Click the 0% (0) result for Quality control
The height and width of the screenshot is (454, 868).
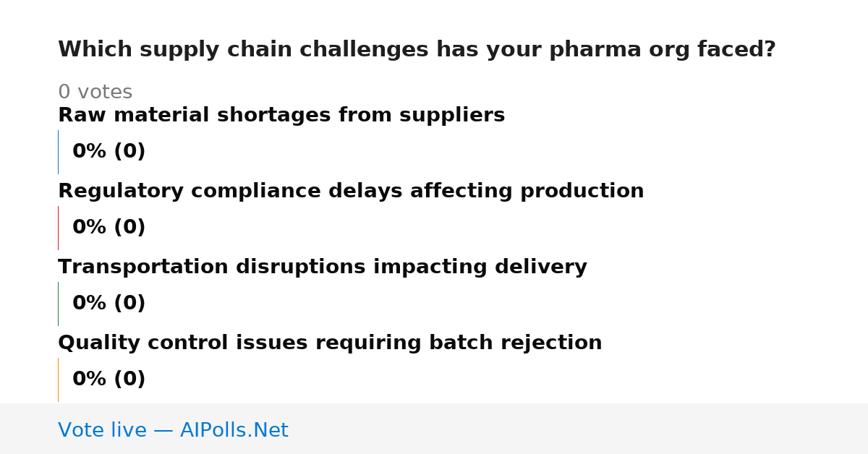click(x=109, y=380)
